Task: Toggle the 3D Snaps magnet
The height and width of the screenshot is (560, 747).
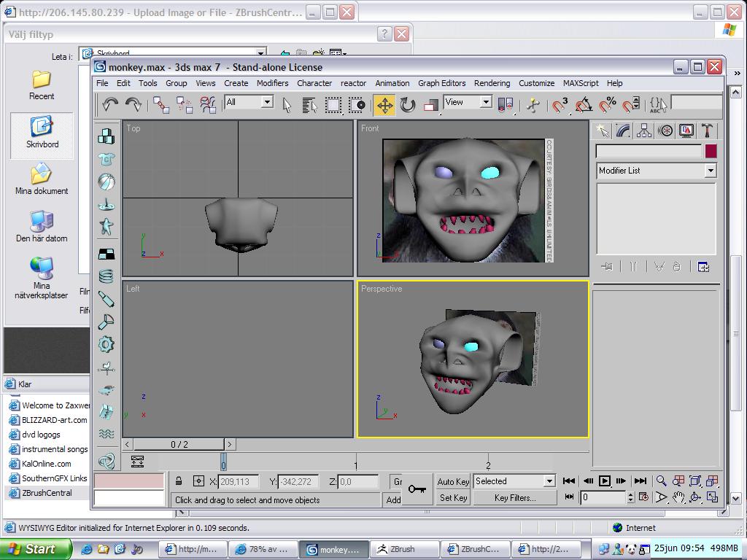Action: pyautogui.click(x=560, y=105)
